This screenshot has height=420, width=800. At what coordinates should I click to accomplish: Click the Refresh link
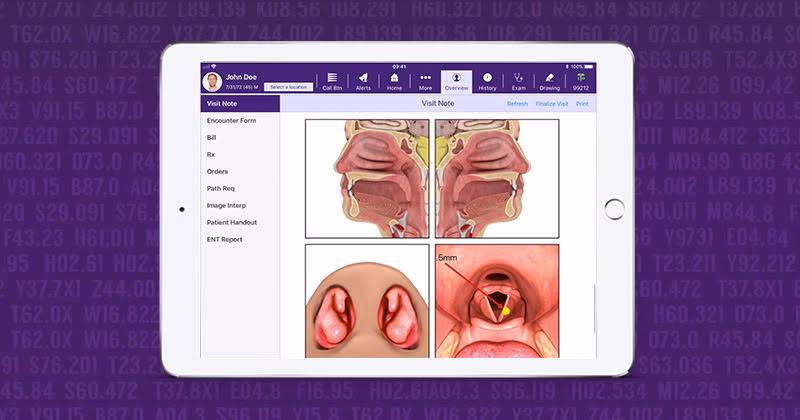pyautogui.click(x=517, y=104)
